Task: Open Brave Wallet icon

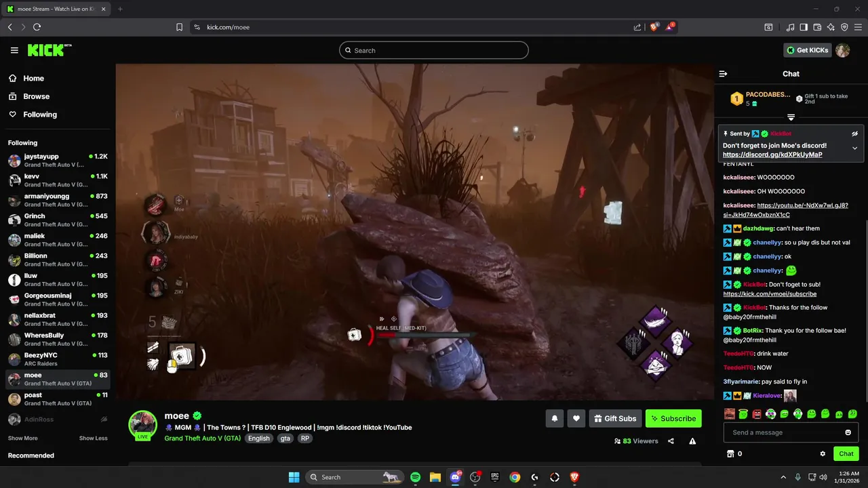Action: point(817,27)
